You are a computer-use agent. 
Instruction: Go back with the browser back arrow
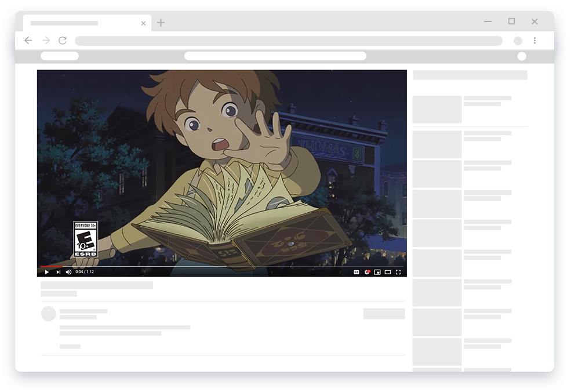(x=28, y=41)
